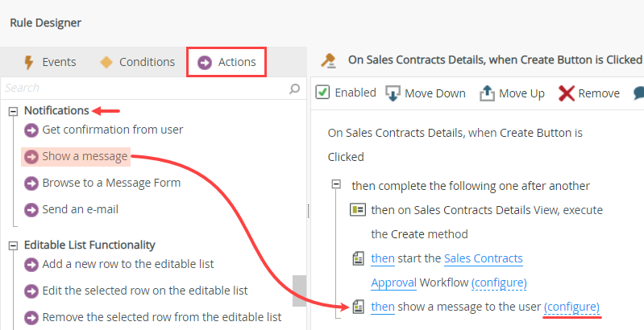
Task: Select the Get confirmation from user action
Action: click(112, 130)
